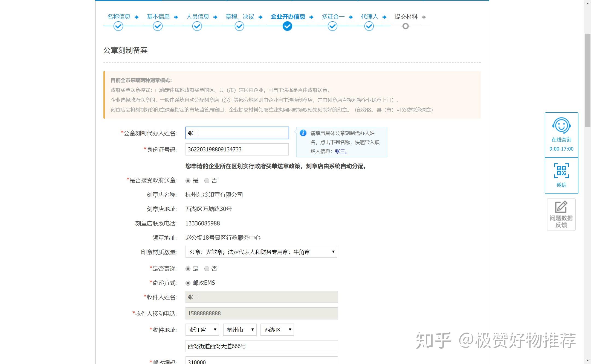Go to 提交材料 step
Viewport: 591px width, 364px height.
tap(406, 17)
